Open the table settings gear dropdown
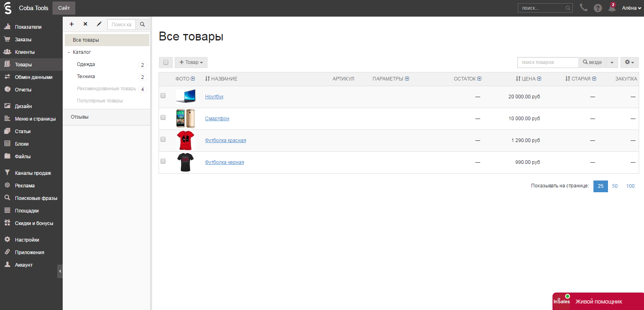Viewport: 644px width, 310px height. pyautogui.click(x=629, y=62)
